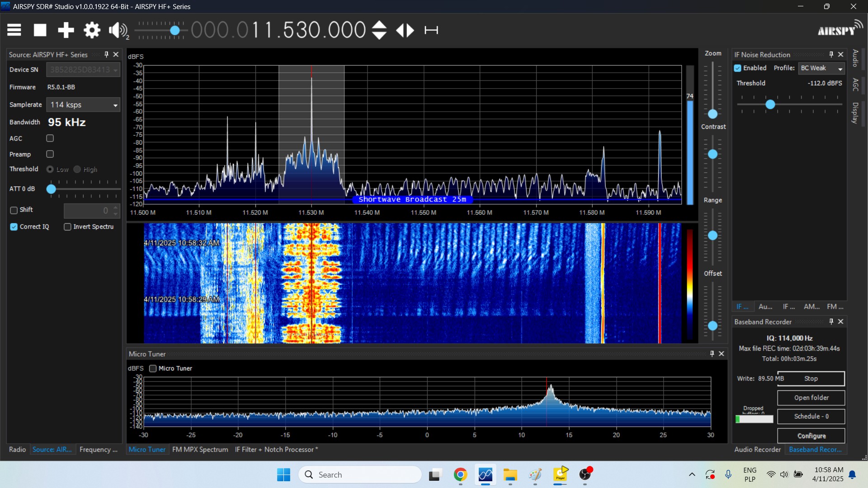Click the SDR# app taskbar icon
Image resolution: width=868 pixels, height=488 pixels.
486,474
